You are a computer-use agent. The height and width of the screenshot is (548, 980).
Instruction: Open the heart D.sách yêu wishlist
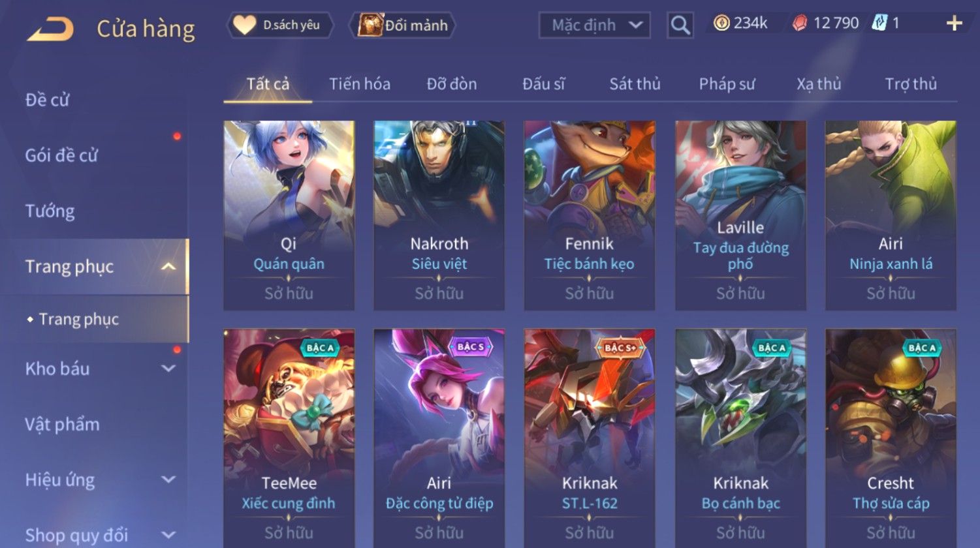click(x=244, y=25)
